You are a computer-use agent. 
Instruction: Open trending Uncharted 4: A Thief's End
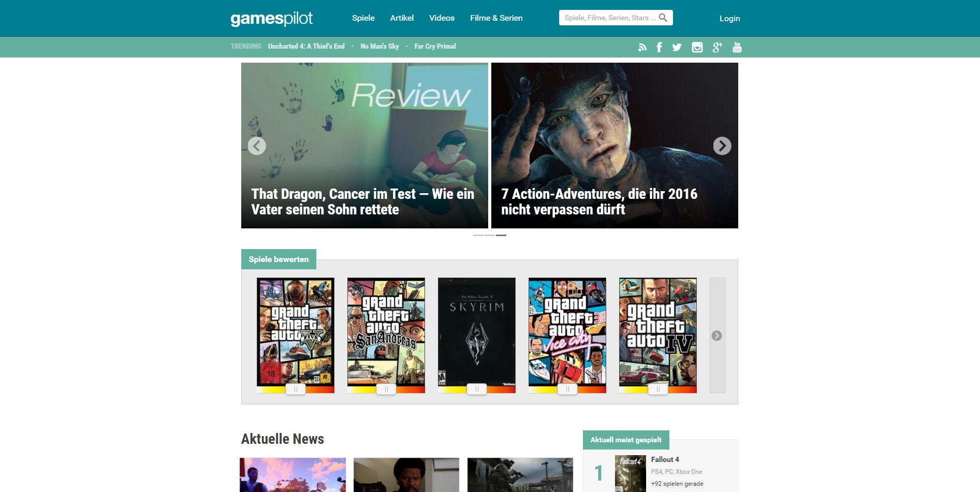click(x=306, y=46)
